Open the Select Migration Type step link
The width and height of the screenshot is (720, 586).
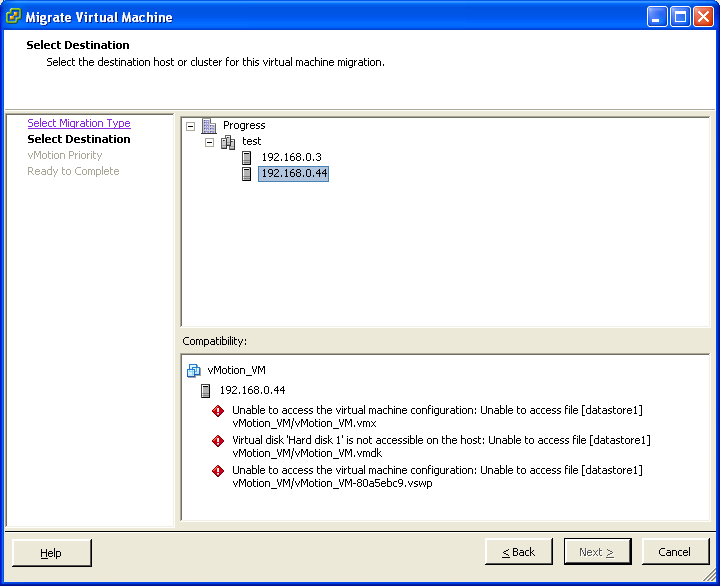(x=79, y=123)
